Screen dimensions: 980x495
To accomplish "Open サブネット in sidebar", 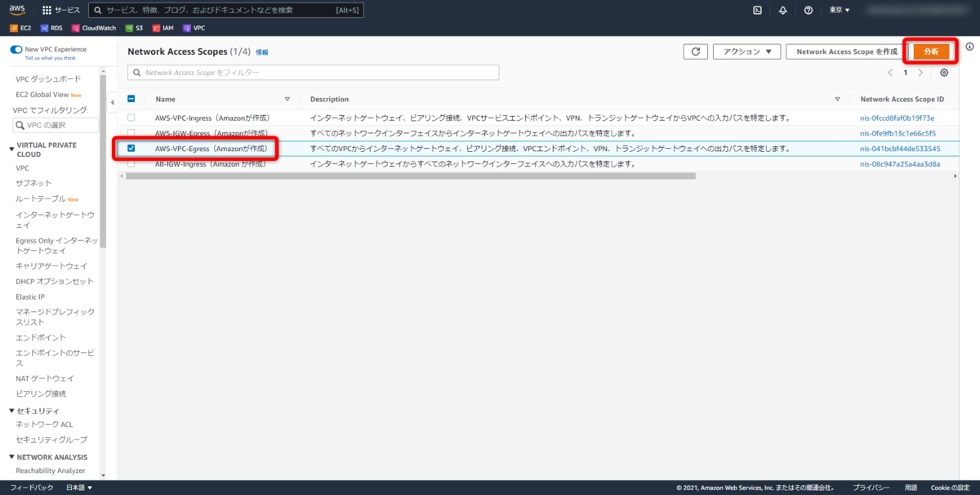I will pyautogui.click(x=33, y=183).
